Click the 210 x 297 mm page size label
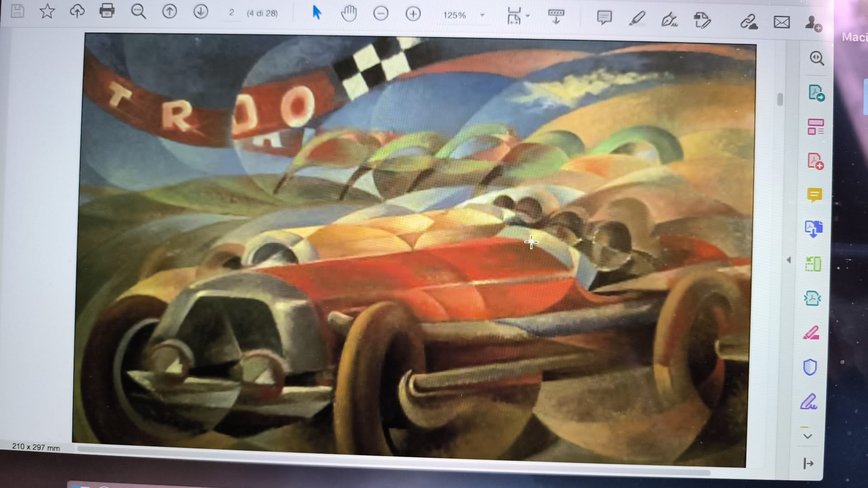The image size is (868, 488). [x=36, y=447]
